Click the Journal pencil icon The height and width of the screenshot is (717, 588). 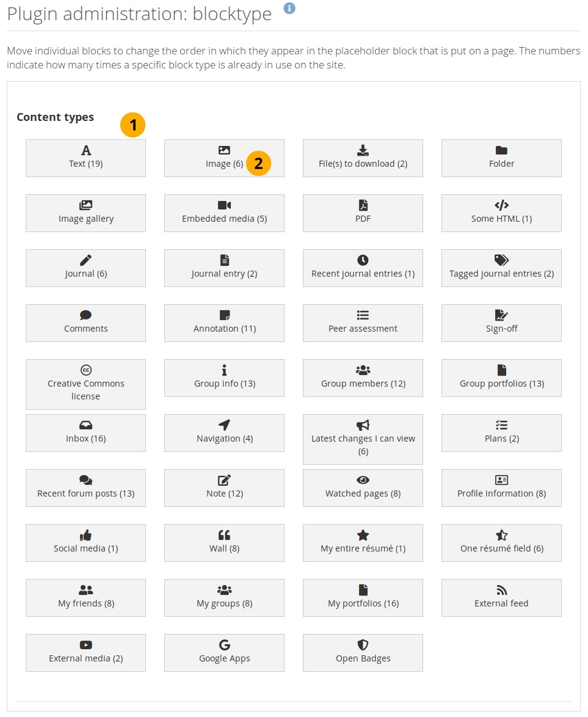coord(86,260)
